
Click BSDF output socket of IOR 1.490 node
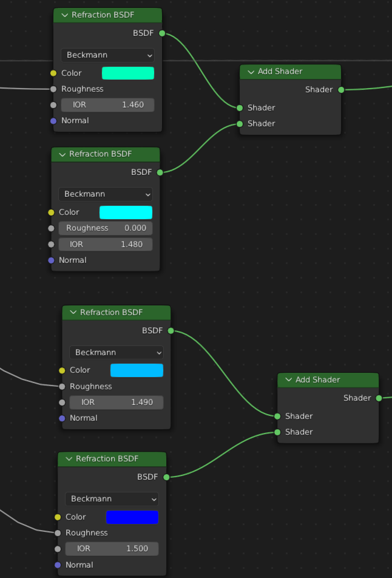171,331
